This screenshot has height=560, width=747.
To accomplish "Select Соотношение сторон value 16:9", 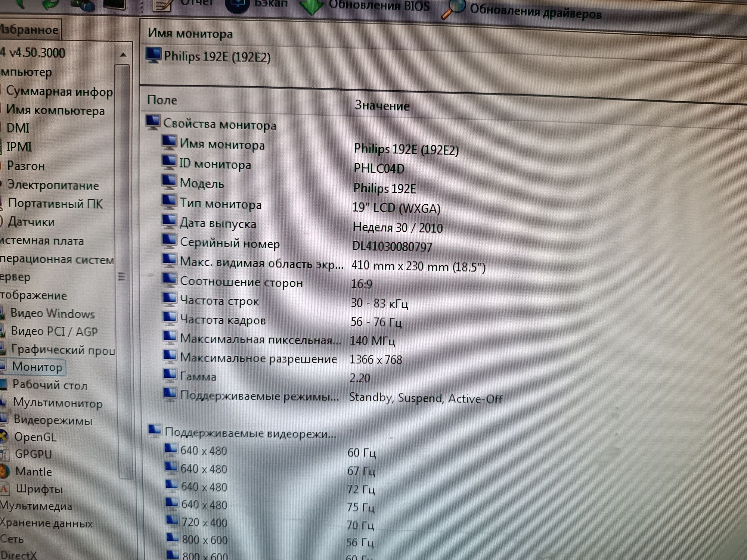I will [361, 284].
